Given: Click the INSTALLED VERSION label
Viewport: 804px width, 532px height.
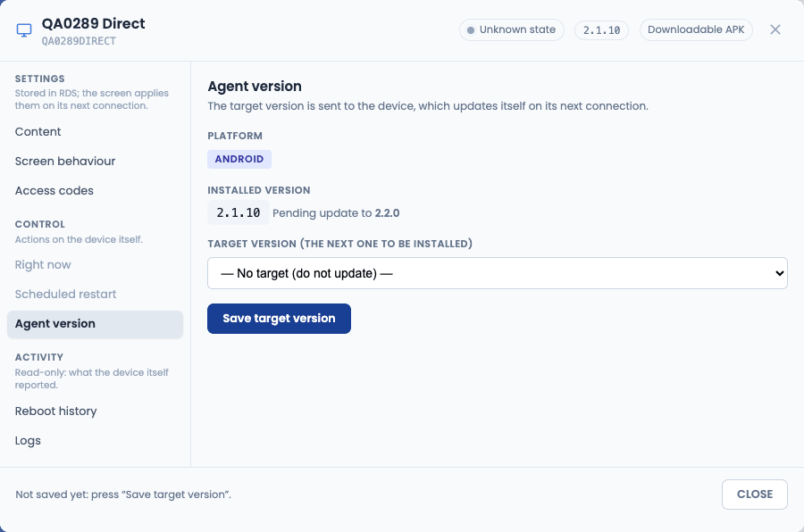Looking at the screenshot, I should pyautogui.click(x=259, y=190).
